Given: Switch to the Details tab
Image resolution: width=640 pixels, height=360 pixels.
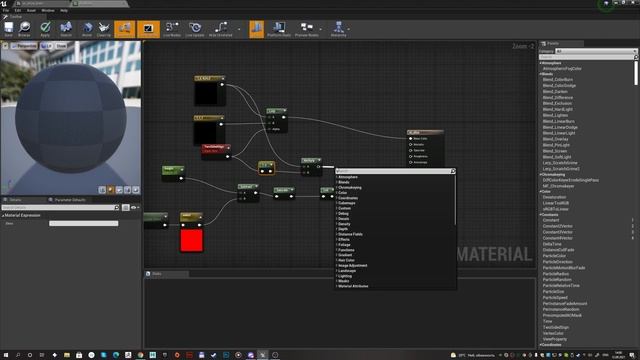Looking at the screenshot, I should 14,200.
